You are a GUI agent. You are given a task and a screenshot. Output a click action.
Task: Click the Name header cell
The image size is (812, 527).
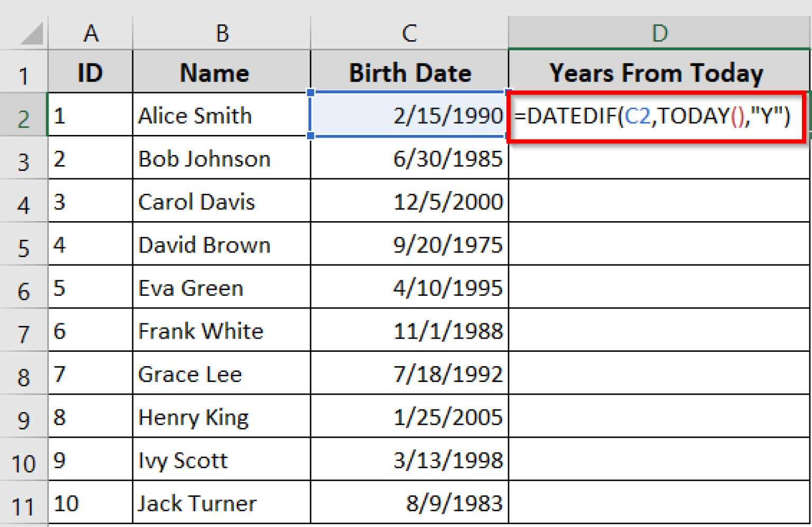pyautogui.click(x=221, y=72)
